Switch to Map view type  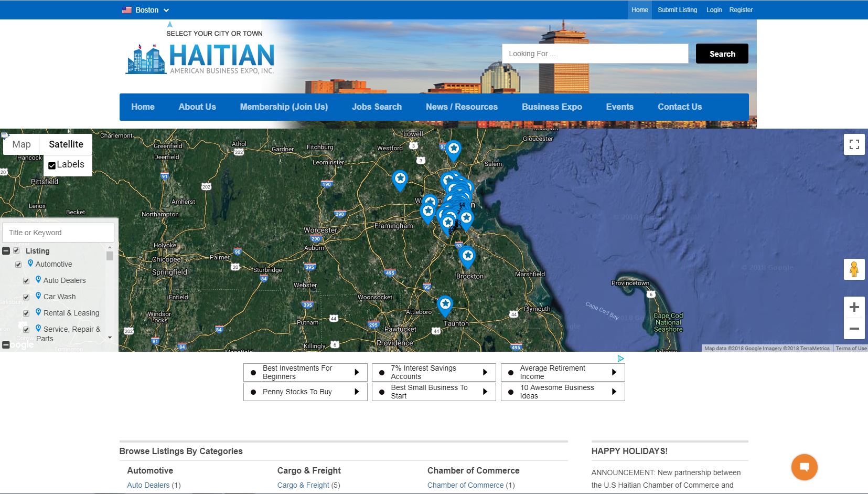pyautogui.click(x=22, y=144)
